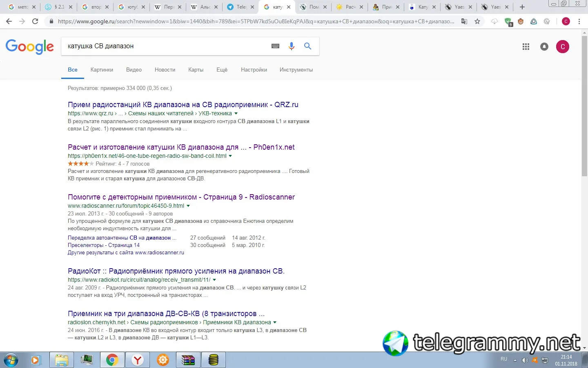The width and height of the screenshot is (588, 368).
Task: Open Yandex browser from taskbar
Action: [x=138, y=360]
